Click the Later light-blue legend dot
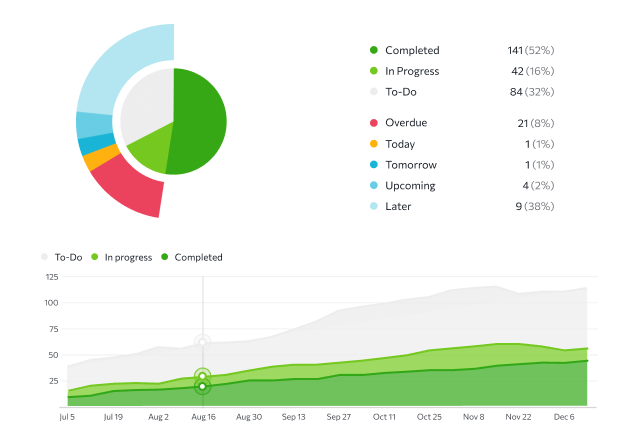The image size is (640, 440). point(374,207)
